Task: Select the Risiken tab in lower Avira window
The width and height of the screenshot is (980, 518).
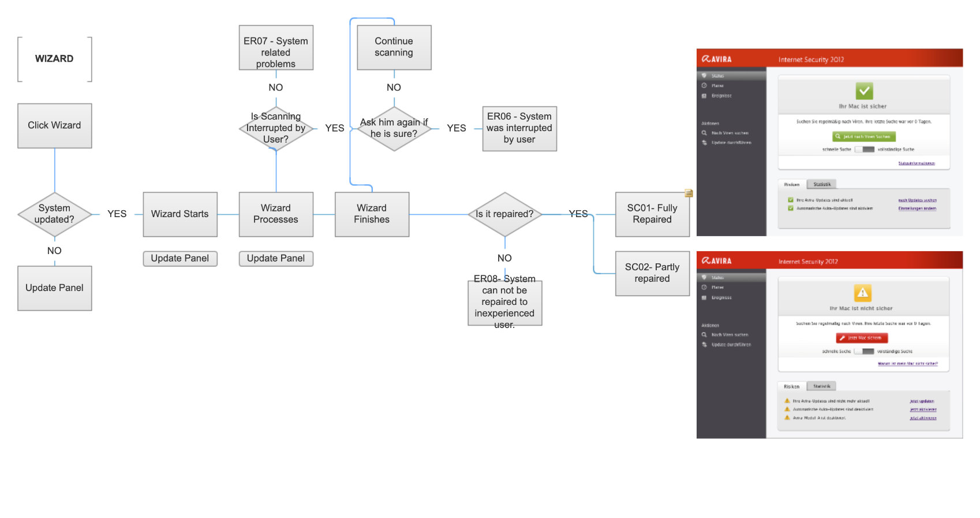Action: click(x=792, y=386)
